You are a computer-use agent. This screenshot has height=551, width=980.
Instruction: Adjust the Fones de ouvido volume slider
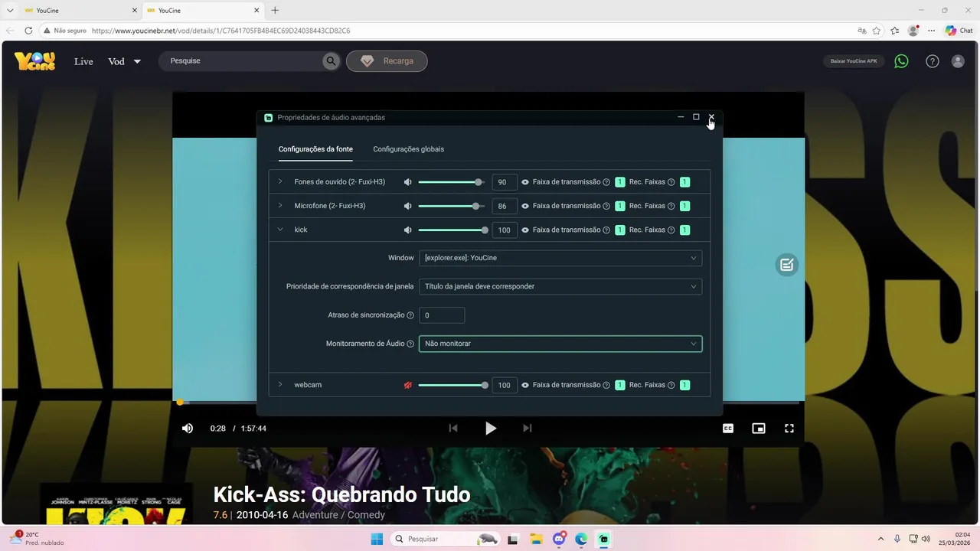451,182
